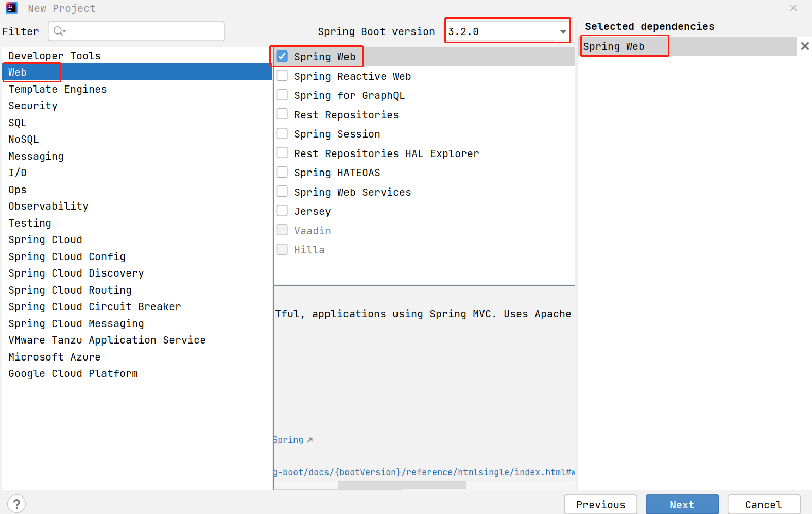Check the Spring Web Services option
Screen dimensions: 812x514
(282, 192)
